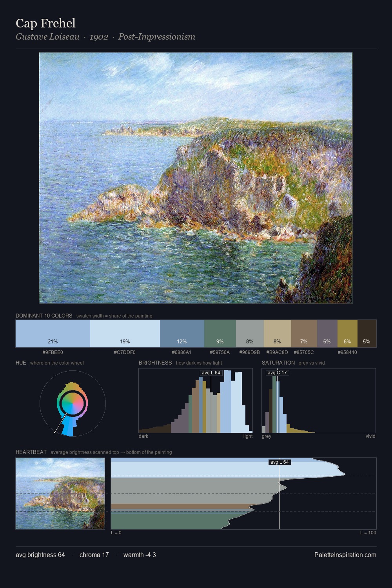Open the PaletteInspiration.com link

[345, 555]
